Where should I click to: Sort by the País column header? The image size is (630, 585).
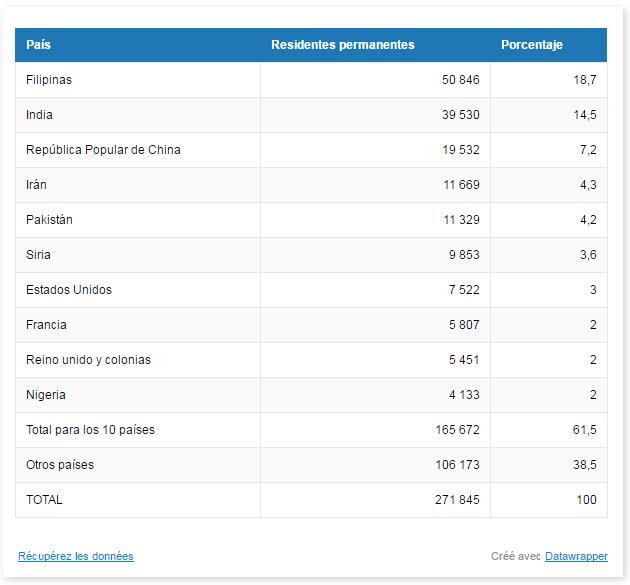point(39,45)
